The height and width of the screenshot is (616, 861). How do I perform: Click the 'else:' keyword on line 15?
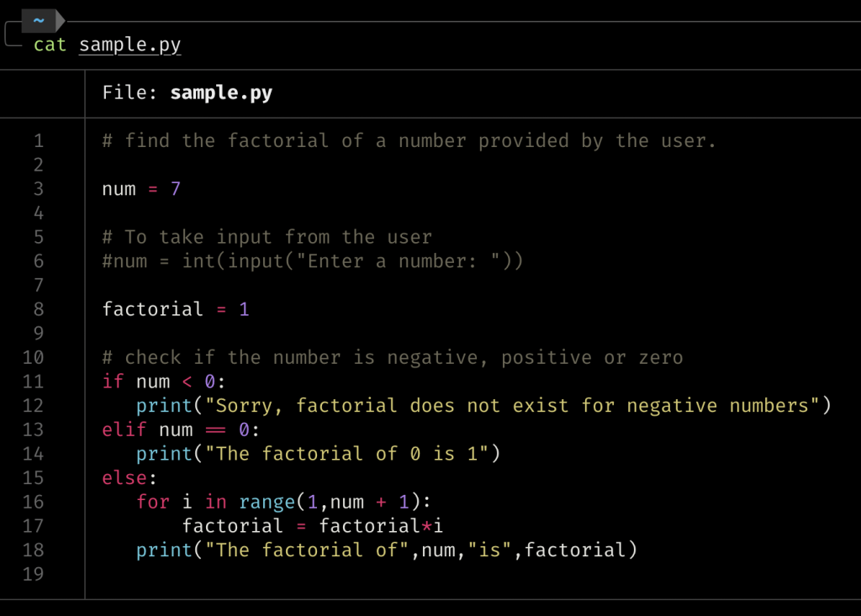click(x=129, y=478)
